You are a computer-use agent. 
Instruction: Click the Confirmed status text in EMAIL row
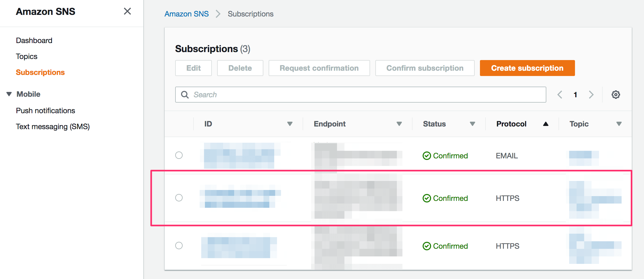pyautogui.click(x=450, y=156)
